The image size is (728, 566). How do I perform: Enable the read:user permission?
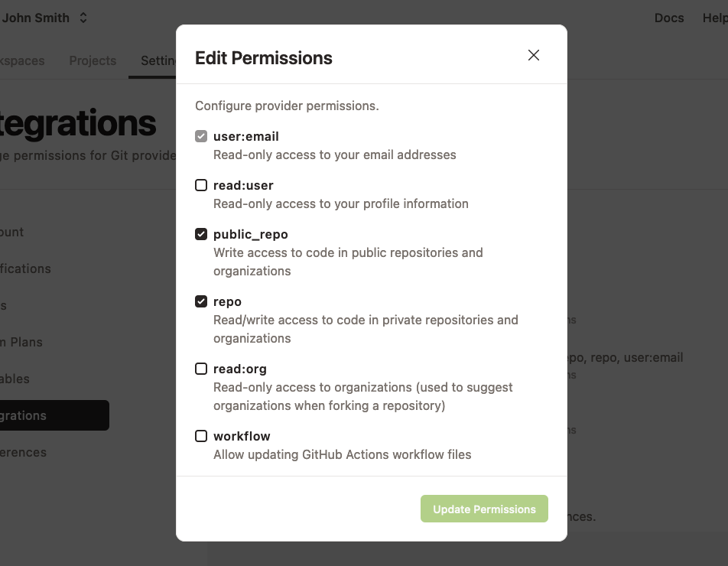(201, 185)
